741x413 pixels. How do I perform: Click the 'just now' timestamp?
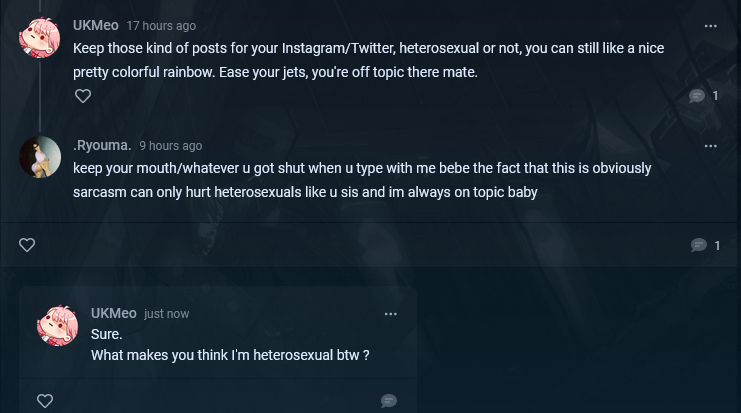pyautogui.click(x=166, y=314)
